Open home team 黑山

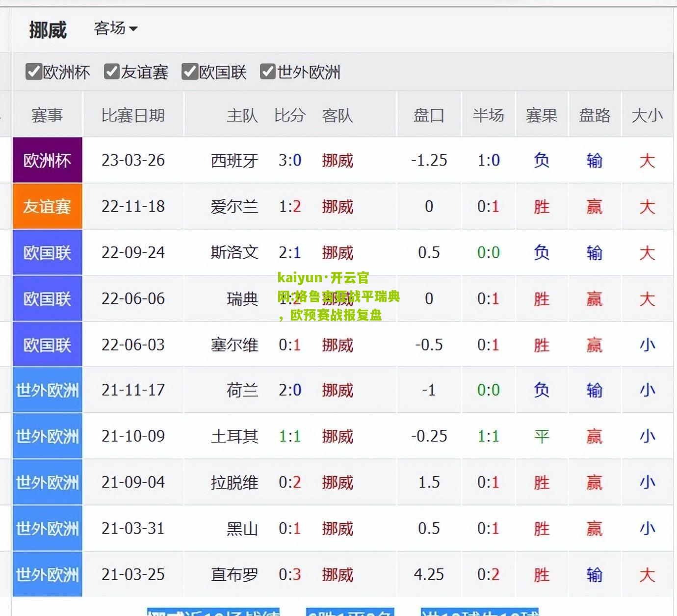pyautogui.click(x=242, y=528)
